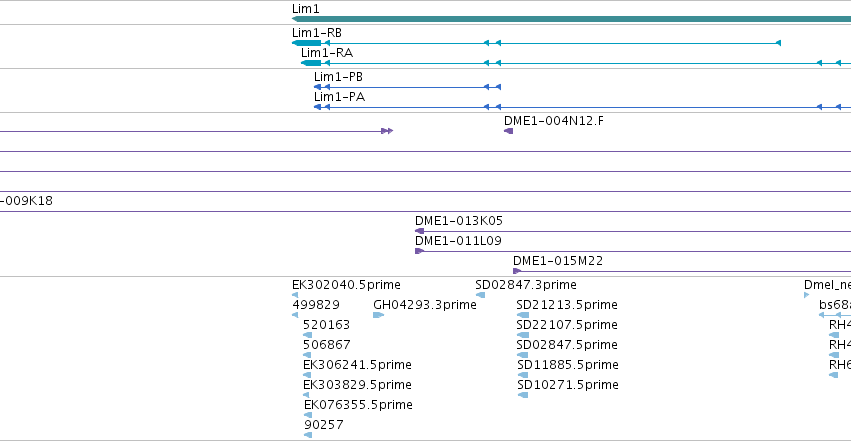Open the SD02847.3prime EST label

tap(526, 285)
